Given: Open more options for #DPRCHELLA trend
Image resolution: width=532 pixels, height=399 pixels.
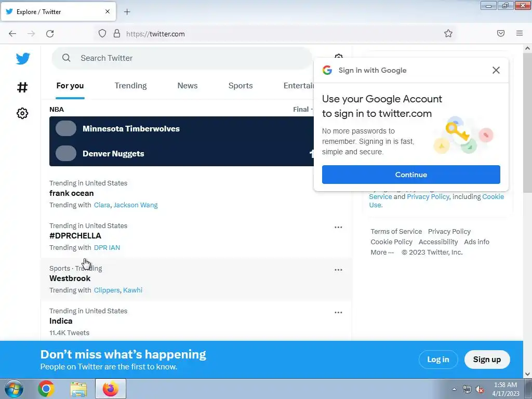Looking at the screenshot, I should (338, 228).
